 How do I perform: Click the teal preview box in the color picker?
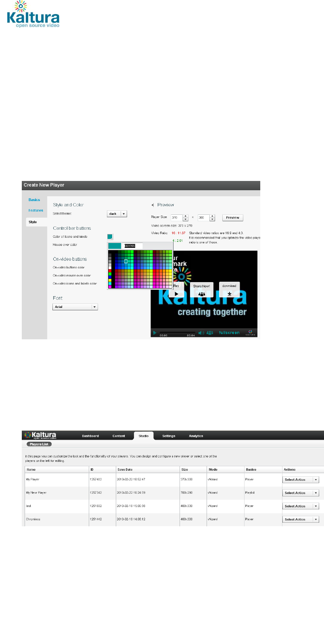point(115,246)
